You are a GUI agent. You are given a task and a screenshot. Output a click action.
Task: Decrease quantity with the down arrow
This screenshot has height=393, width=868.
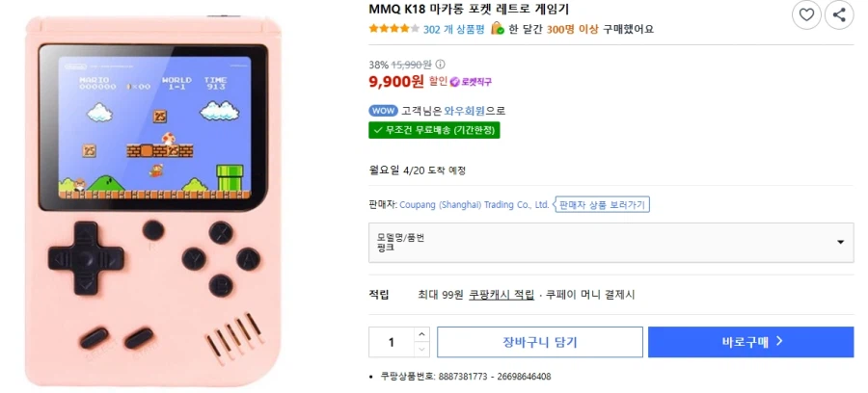point(421,350)
